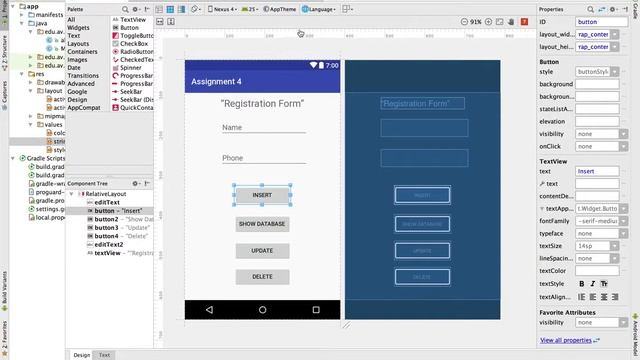Click zoom to fit screen icon

tap(500, 22)
